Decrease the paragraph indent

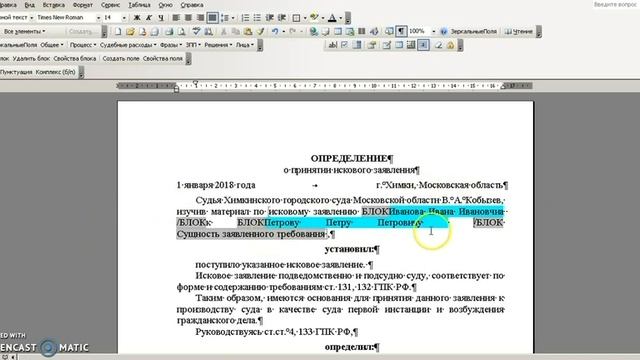pyautogui.click(x=269, y=18)
